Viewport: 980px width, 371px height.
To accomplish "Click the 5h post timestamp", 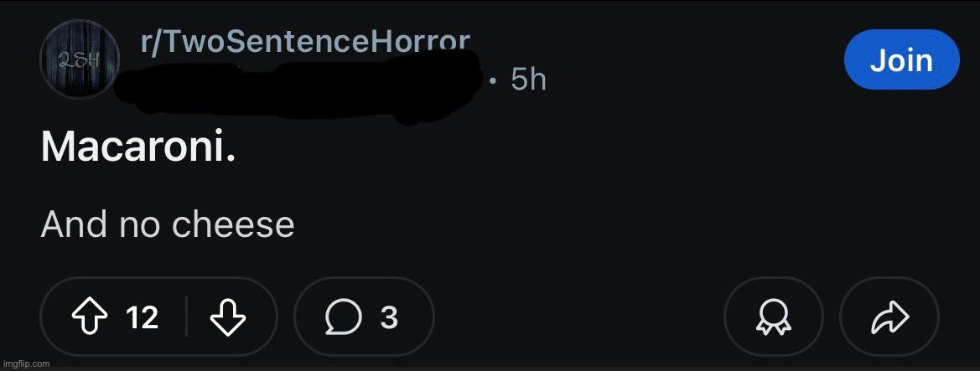I will click(528, 80).
